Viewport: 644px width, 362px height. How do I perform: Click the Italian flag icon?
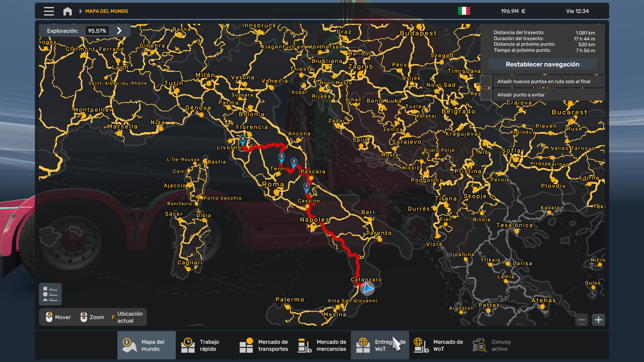(464, 11)
